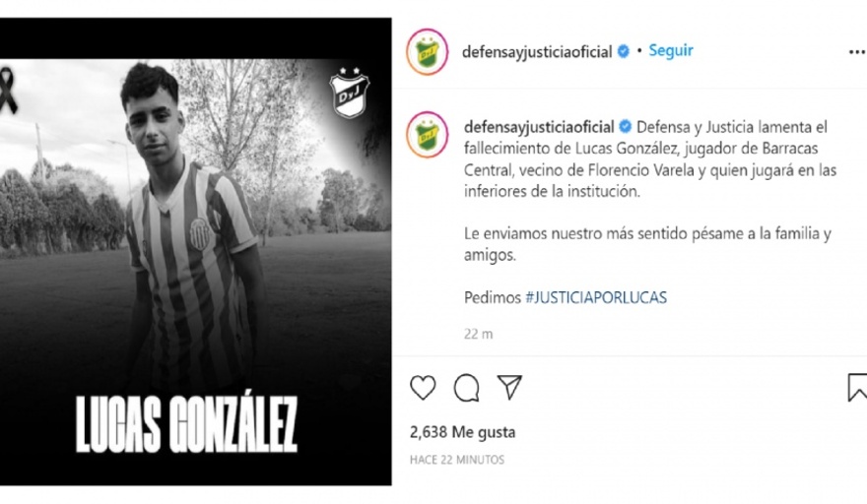Share the post via paper plane icon

point(509,387)
